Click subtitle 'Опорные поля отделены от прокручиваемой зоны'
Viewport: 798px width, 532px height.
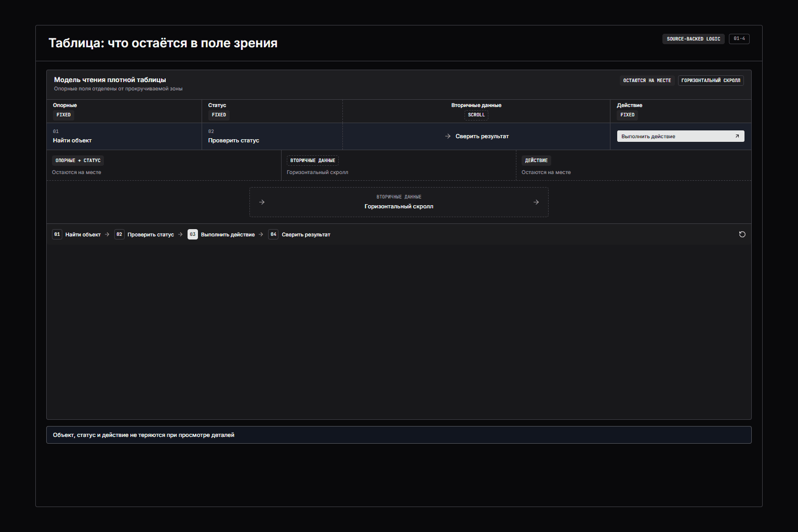(118, 89)
